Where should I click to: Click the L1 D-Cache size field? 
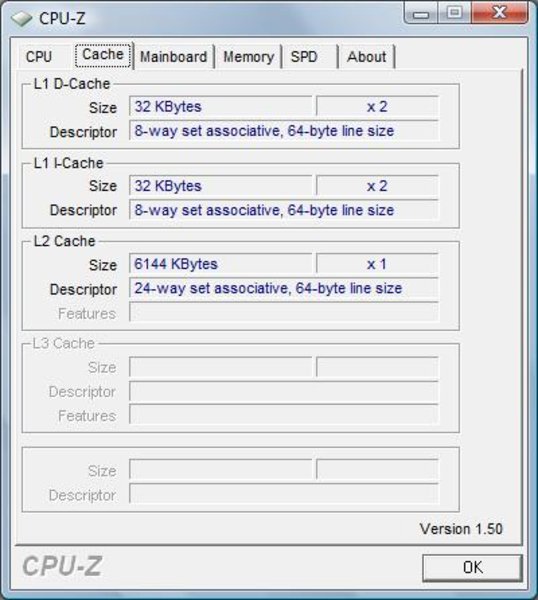click(221, 106)
